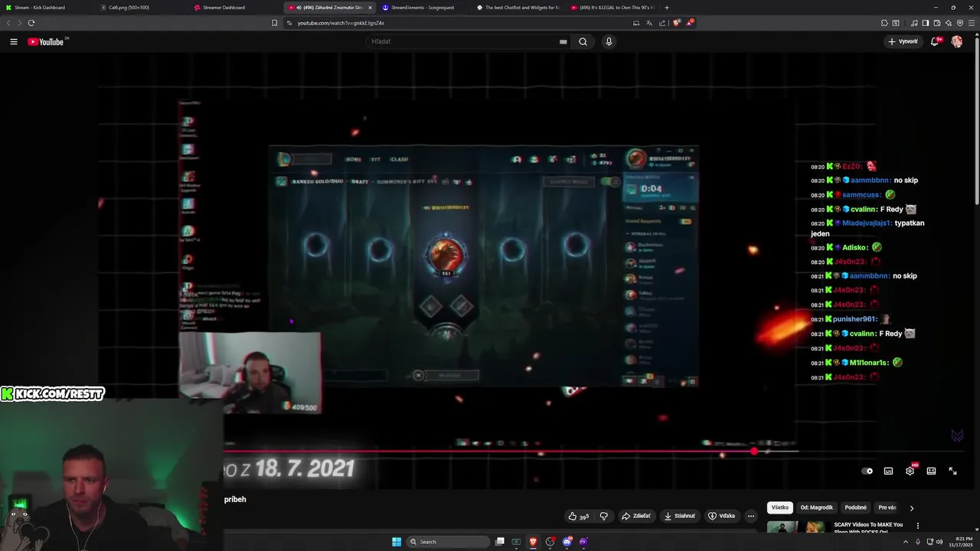The height and width of the screenshot is (551, 980).
Task: Show more filter chips with right chevron
Action: 911,507
